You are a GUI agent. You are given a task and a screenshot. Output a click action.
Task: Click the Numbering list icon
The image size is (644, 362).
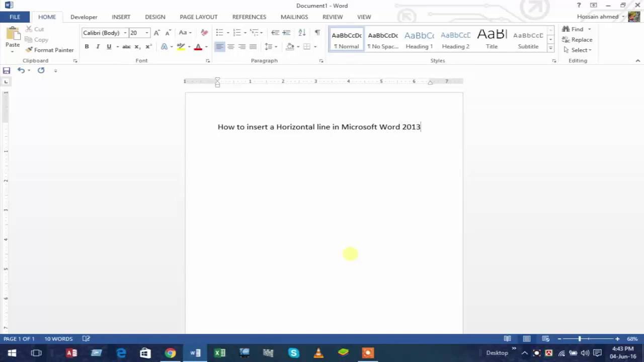[x=237, y=33]
